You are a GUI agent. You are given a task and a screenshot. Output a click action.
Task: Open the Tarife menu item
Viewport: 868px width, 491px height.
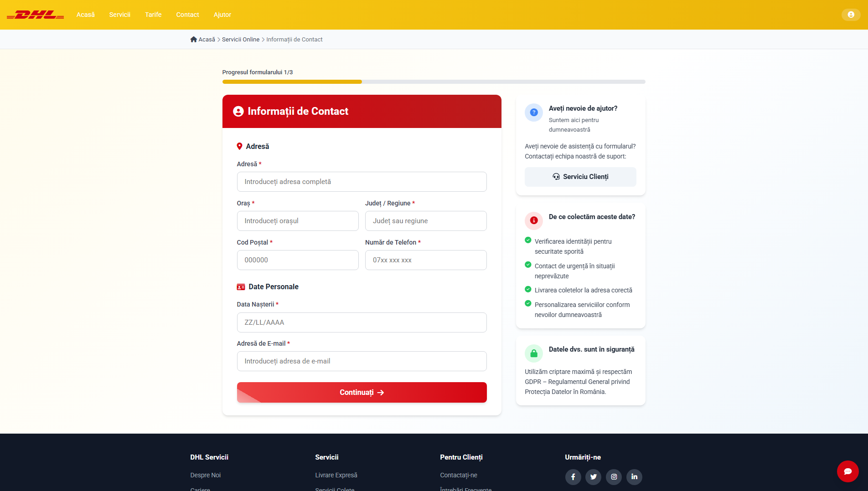point(153,15)
